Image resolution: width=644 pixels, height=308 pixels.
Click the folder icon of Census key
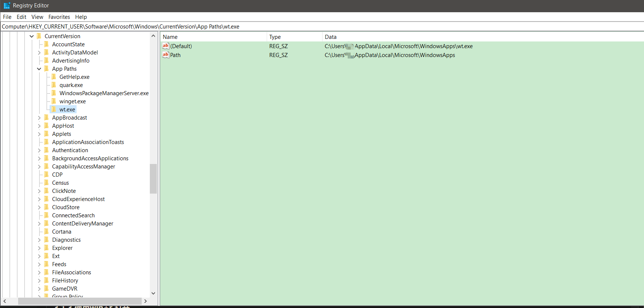tap(46, 183)
